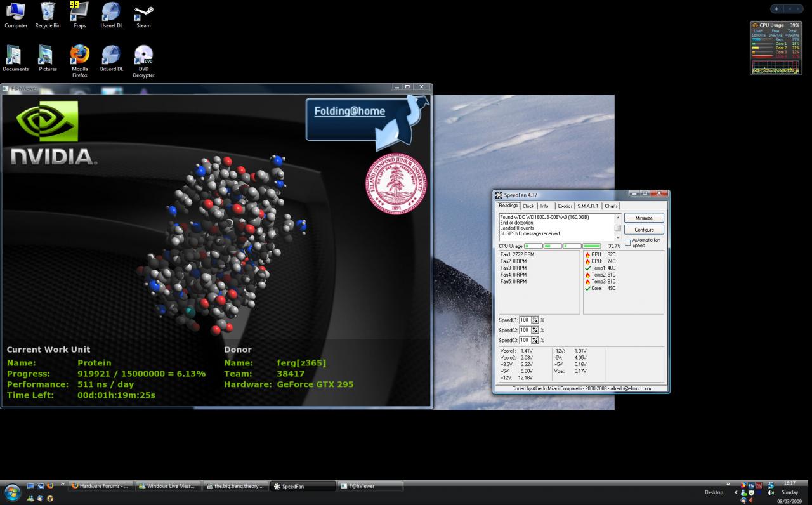Open the Charts tab in SpeedFan
This screenshot has height=505, width=812.
(611, 206)
